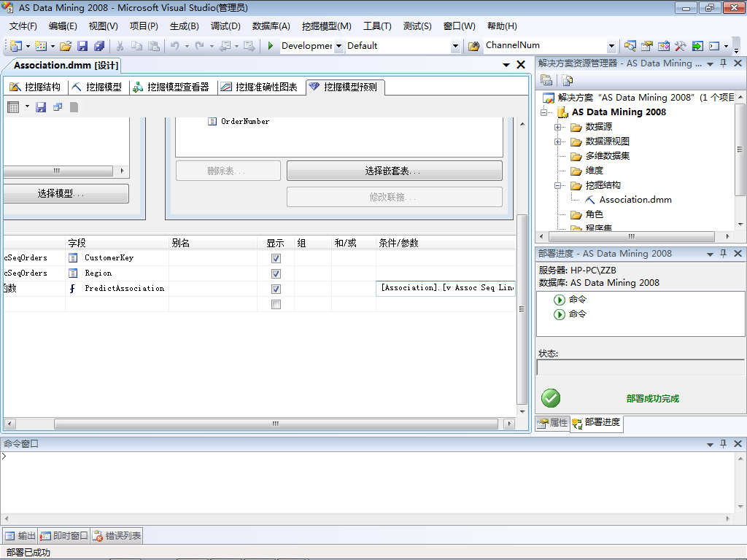This screenshot has width=747, height=560.
Task: Open the New Project dropdown arrow
Action: 28,46
